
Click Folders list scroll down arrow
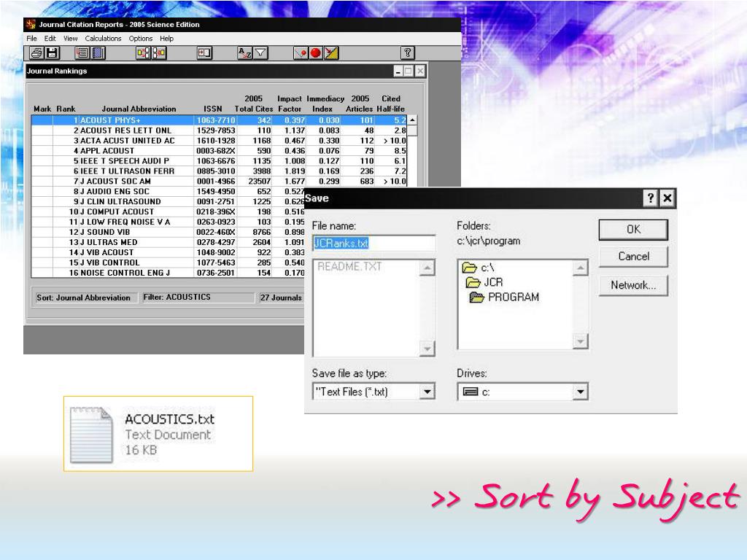click(x=580, y=341)
